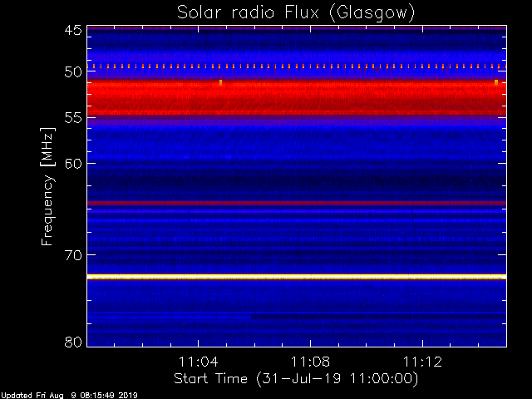
Task: Click the 11:12 time tick label
Action: point(422,362)
